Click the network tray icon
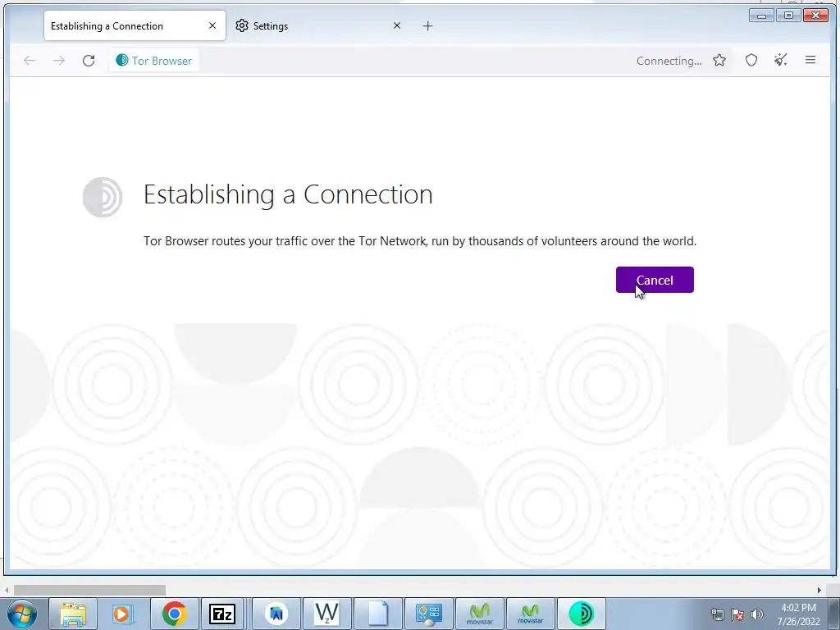The width and height of the screenshot is (840, 630). (717, 614)
